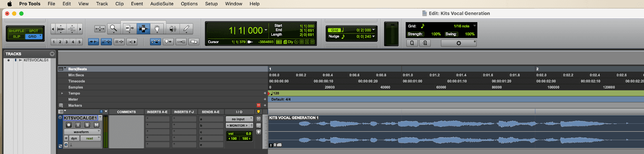Solo the KITSVOCALGE1 track
The height and width of the screenshot is (154, 644).
pyautogui.click(x=87, y=125)
